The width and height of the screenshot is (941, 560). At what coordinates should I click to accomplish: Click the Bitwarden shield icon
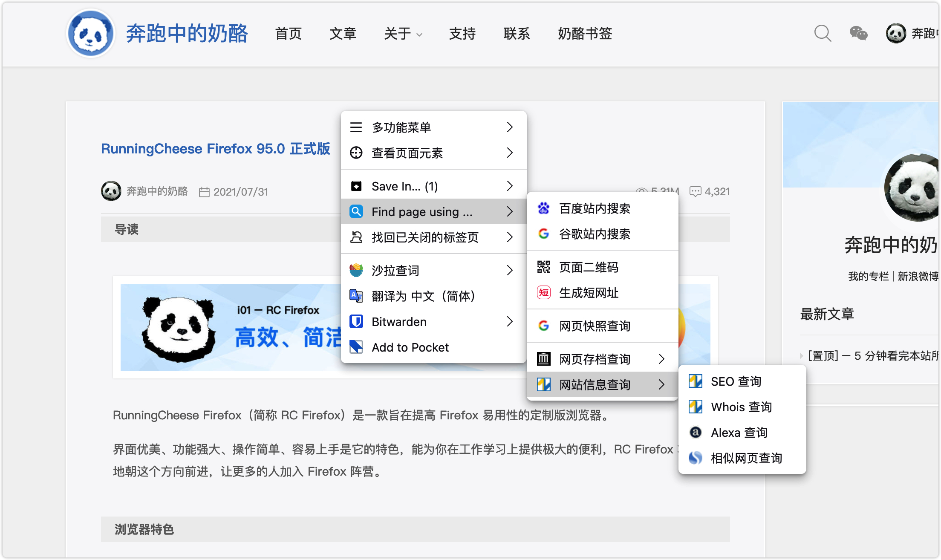coord(356,322)
